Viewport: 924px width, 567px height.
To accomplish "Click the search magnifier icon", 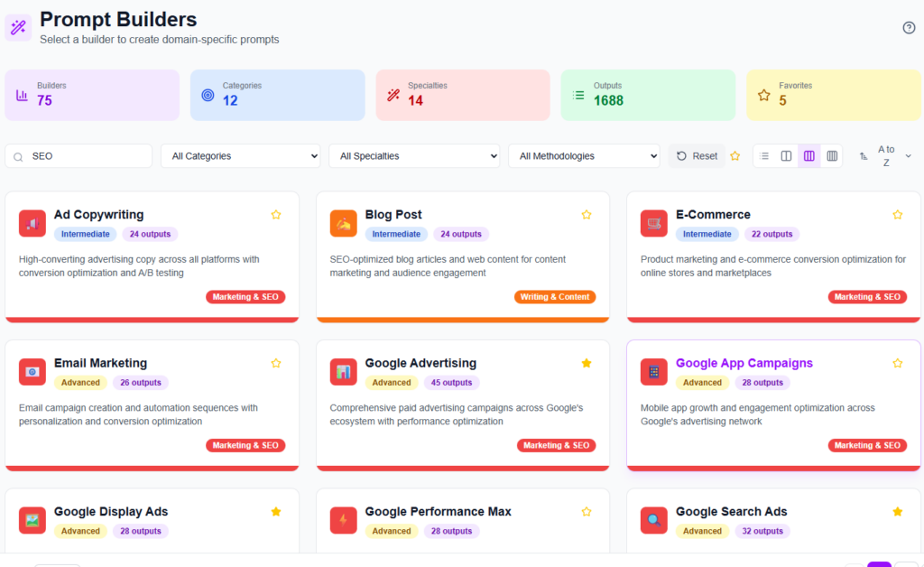I will (18, 155).
